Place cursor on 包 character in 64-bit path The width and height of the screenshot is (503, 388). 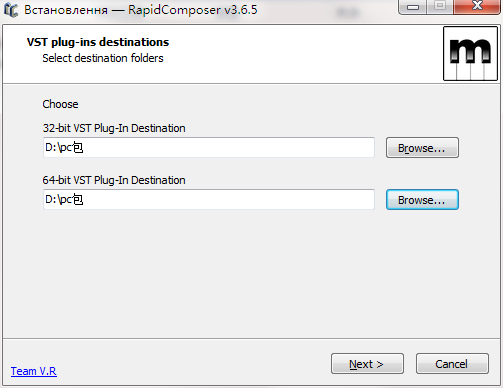pyautogui.click(x=78, y=199)
